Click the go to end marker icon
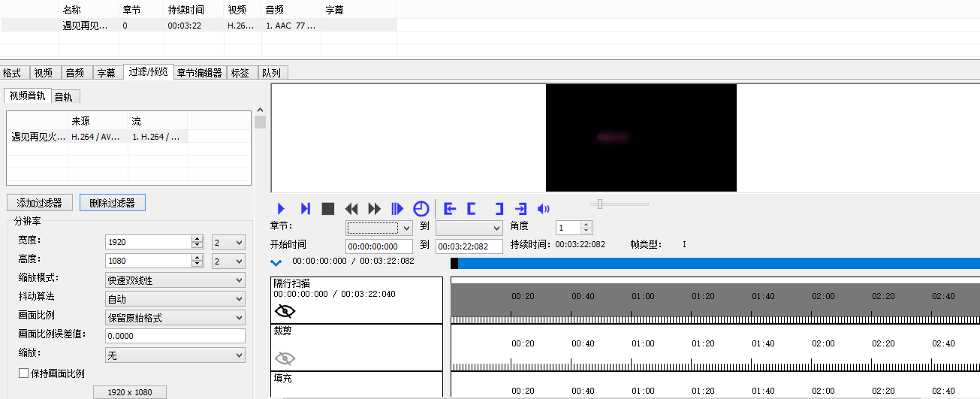The image size is (980, 399). pyautogui.click(x=520, y=209)
